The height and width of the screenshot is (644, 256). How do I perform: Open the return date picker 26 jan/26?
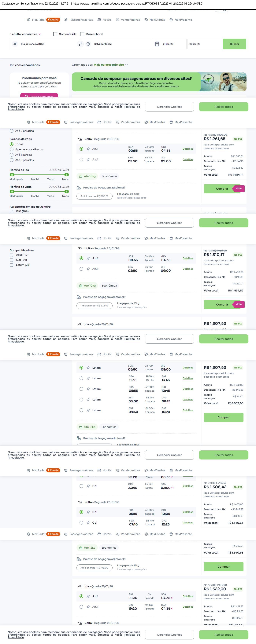204,44
